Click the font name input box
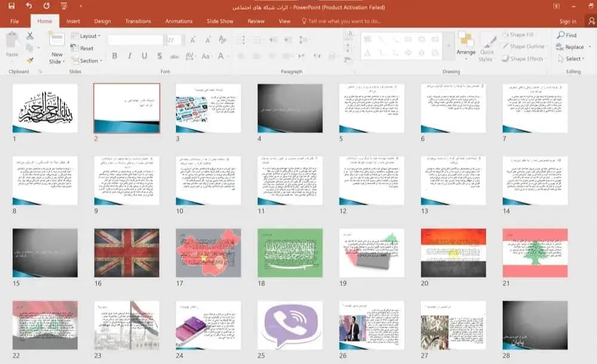 click(x=136, y=40)
